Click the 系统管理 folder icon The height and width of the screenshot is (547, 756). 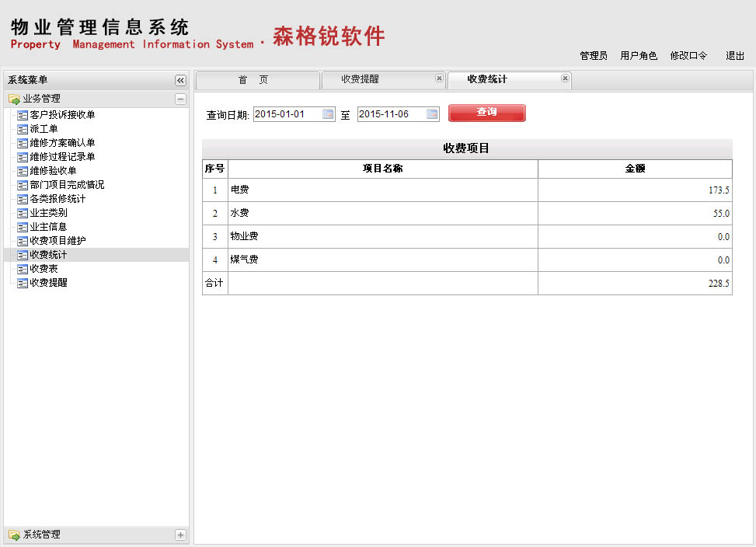[x=14, y=535]
